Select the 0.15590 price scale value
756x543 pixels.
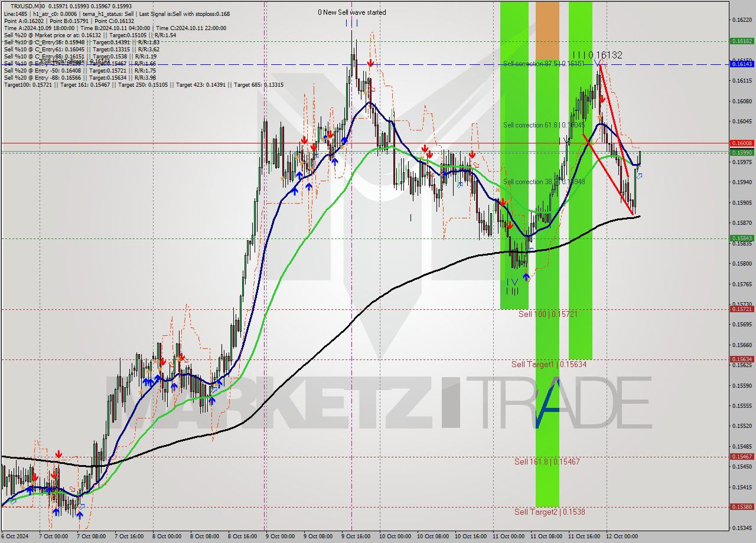click(742, 385)
